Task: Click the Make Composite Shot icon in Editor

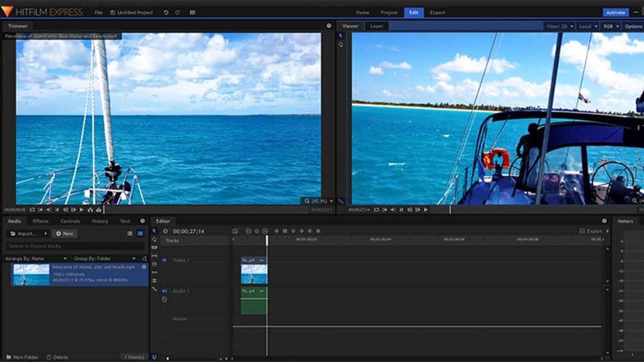Action: click(x=235, y=231)
